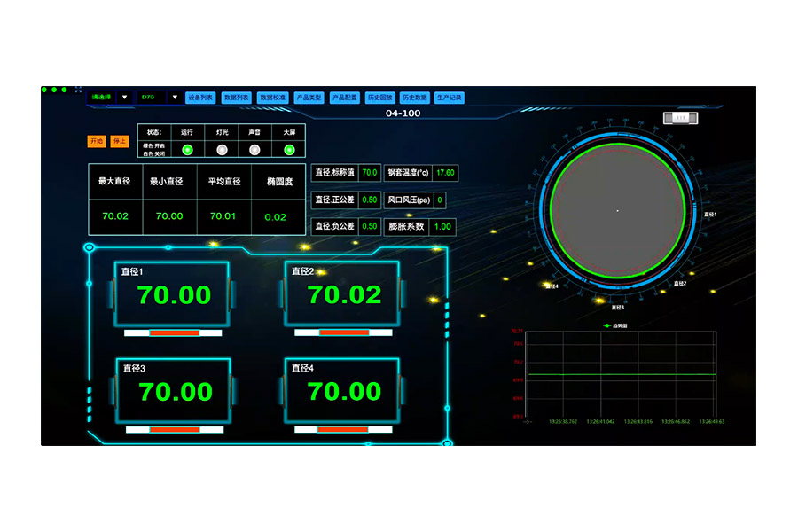Click the orange 停止 (stop) button

point(119,141)
